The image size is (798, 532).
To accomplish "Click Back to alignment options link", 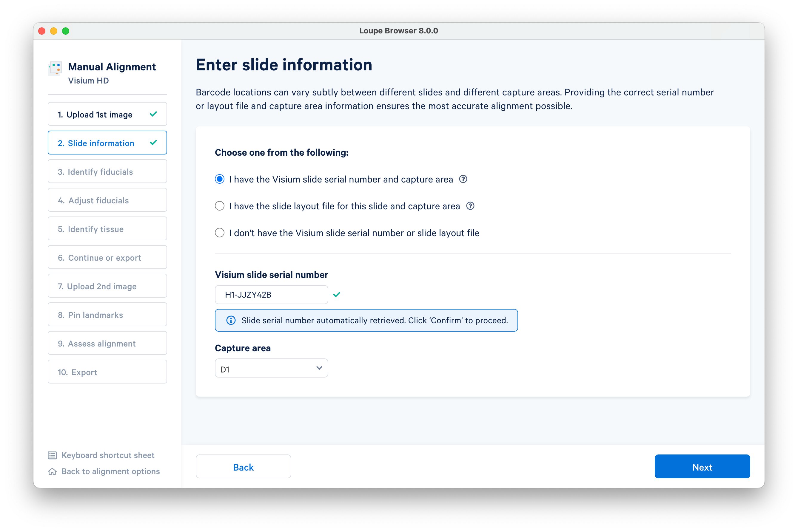I will [111, 471].
